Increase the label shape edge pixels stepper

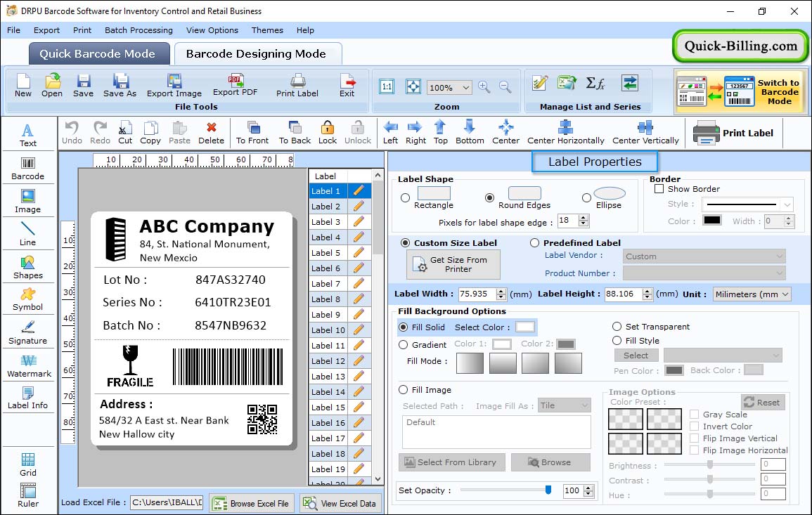(584, 217)
